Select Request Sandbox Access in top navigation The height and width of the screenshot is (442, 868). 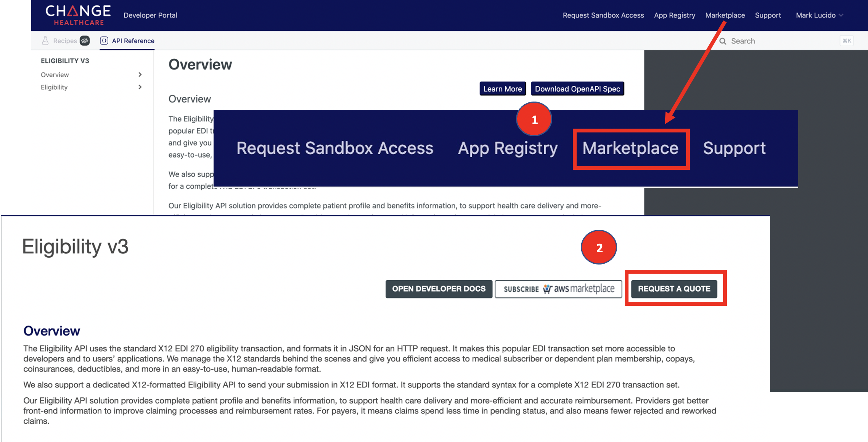603,15
